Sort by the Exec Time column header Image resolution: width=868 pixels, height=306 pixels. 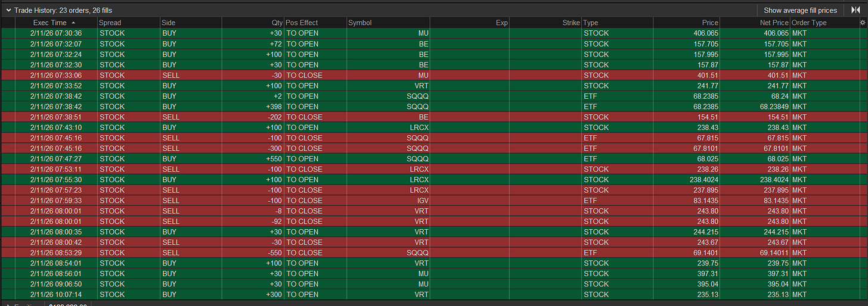click(50, 23)
